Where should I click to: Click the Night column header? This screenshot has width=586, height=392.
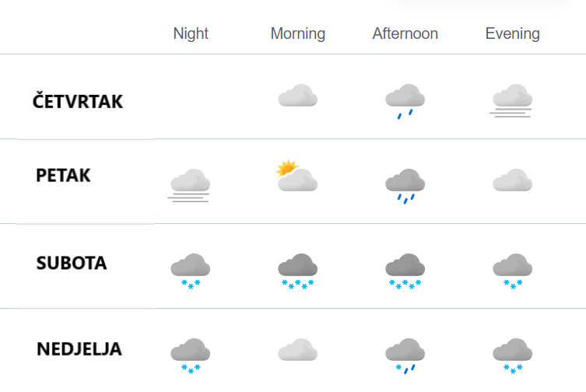click(191, 33)
